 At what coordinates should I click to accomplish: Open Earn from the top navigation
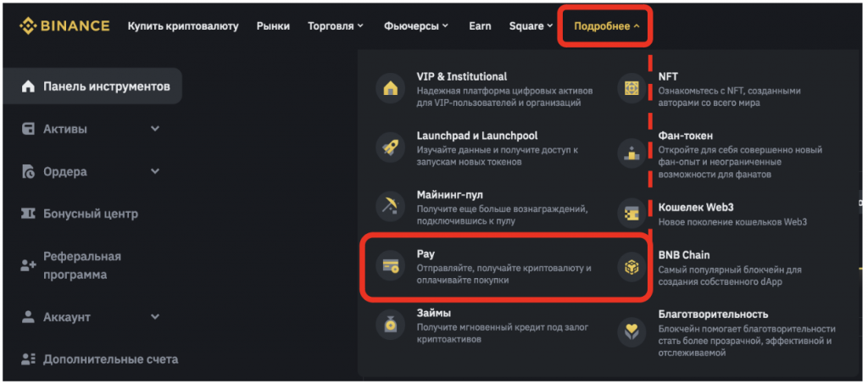[480, 25]
